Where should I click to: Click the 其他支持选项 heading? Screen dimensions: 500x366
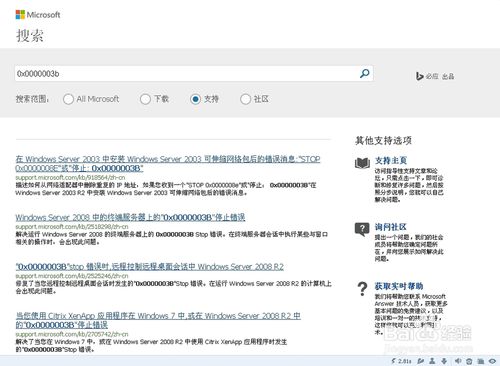pyautogui.click(x=383, y=140)
